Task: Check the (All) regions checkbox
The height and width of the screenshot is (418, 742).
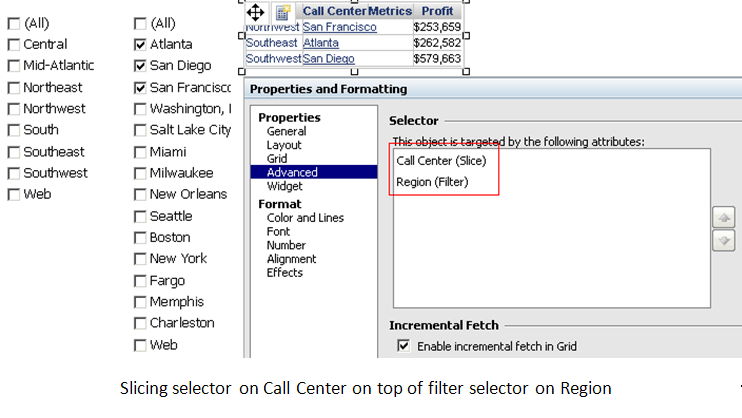Action: pos(13,23)
